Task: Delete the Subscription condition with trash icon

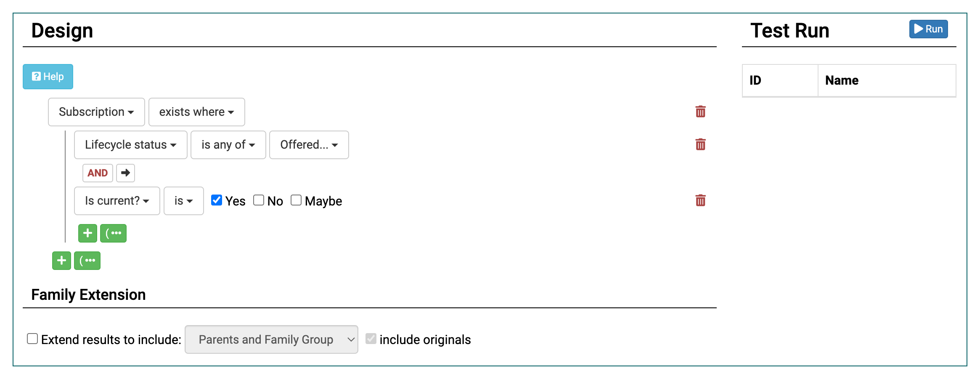Action: [x=700, y=112]
